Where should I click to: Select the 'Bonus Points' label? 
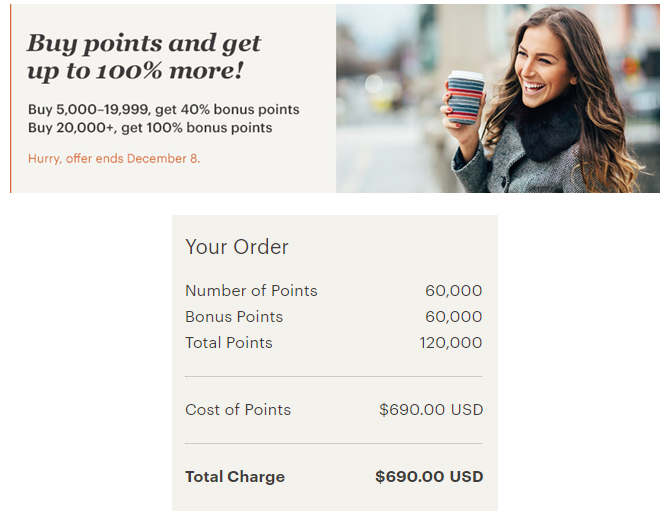[234, 316]
